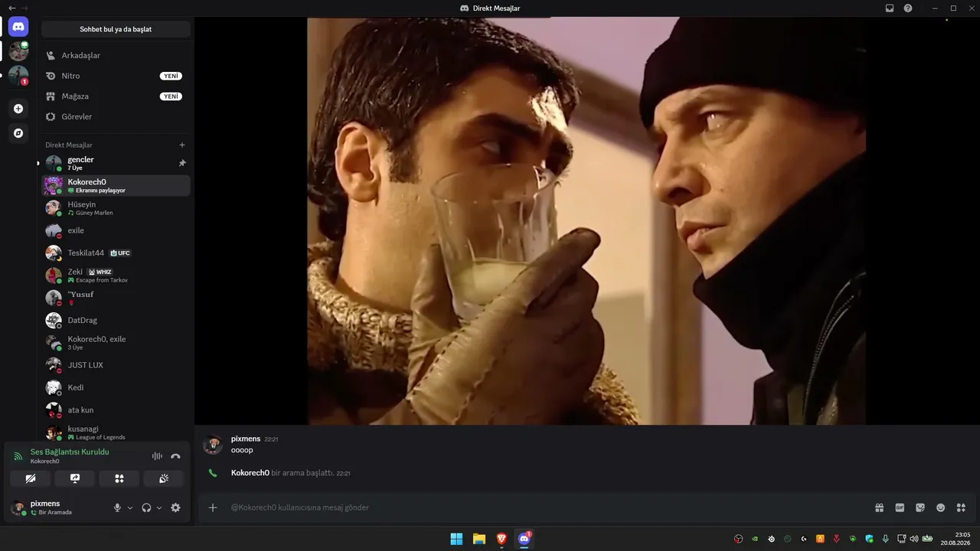Open the volume tray icon
The width and height of the screenshot is (980, 551).
tap(913, 539)
